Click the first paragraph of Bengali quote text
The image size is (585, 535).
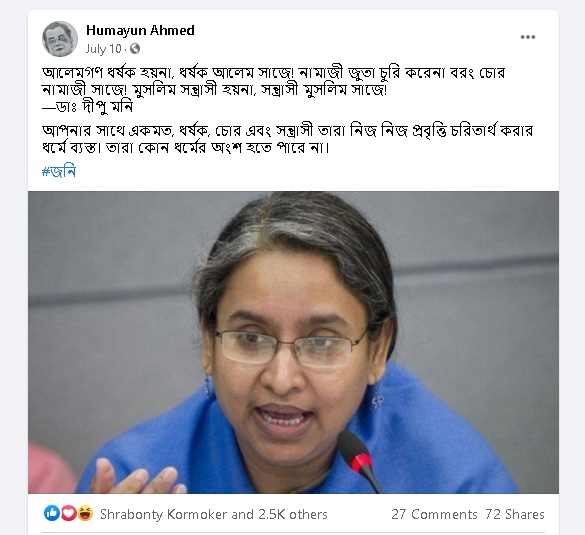click(x=273, y=81)
